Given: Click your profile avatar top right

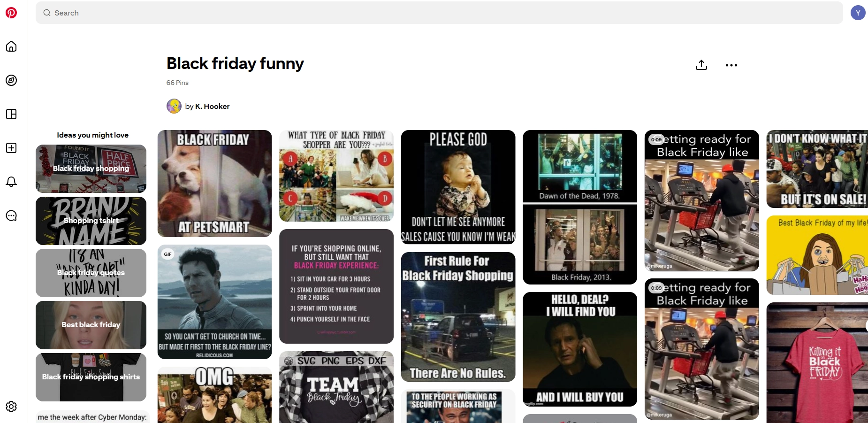Looking at the screenshot, I should 858,13.
